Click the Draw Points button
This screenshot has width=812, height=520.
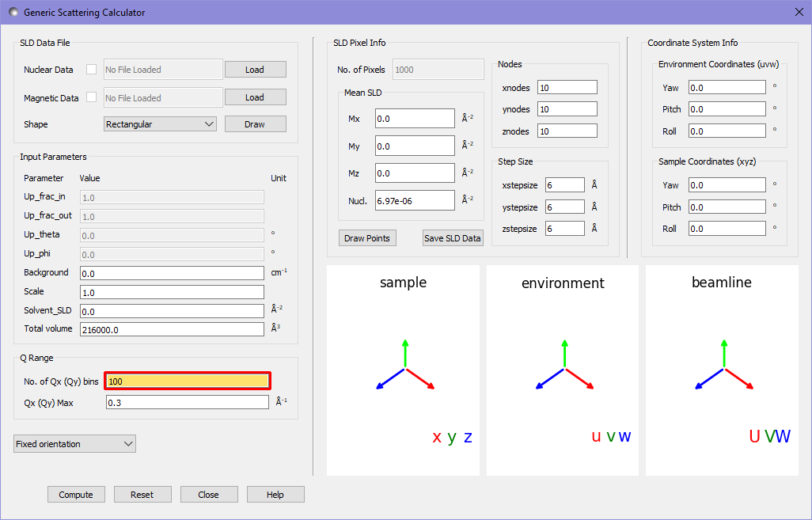point(367,238)
